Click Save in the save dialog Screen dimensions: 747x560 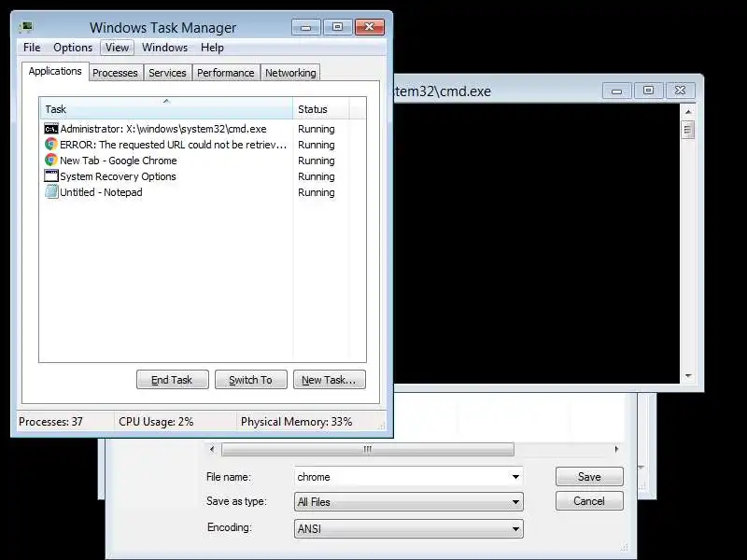[x=589, y=477]
